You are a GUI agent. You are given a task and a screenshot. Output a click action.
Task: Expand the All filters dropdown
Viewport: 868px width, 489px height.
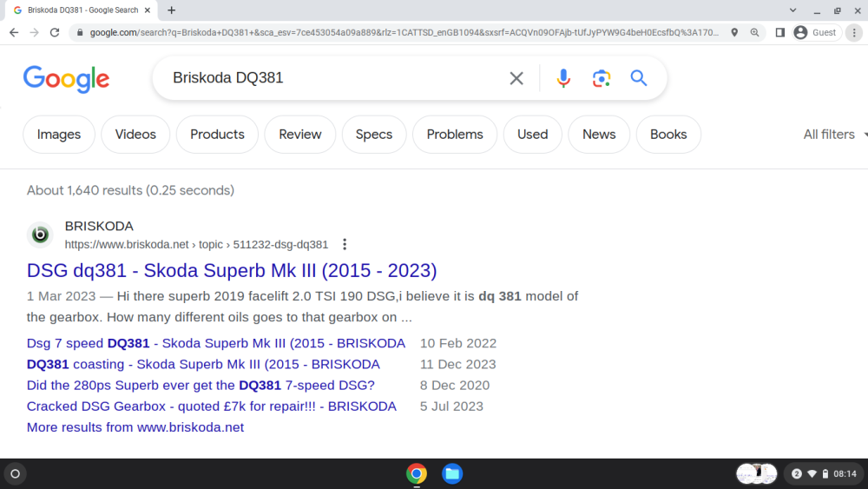(835, 134)
